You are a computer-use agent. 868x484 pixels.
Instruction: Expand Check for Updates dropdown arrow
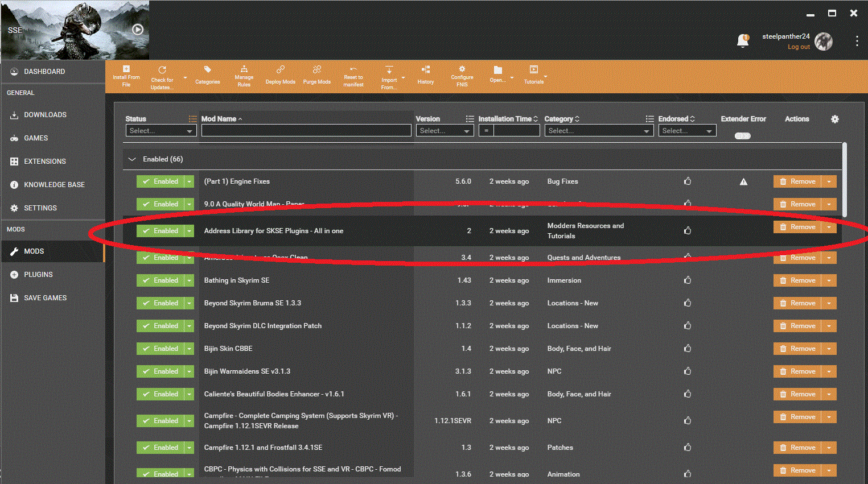pos(185,78)
